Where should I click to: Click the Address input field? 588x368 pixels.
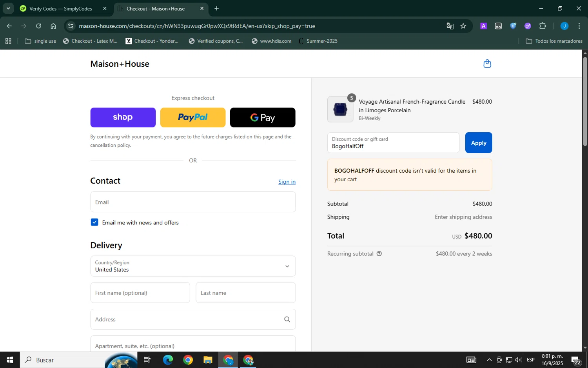193,319
